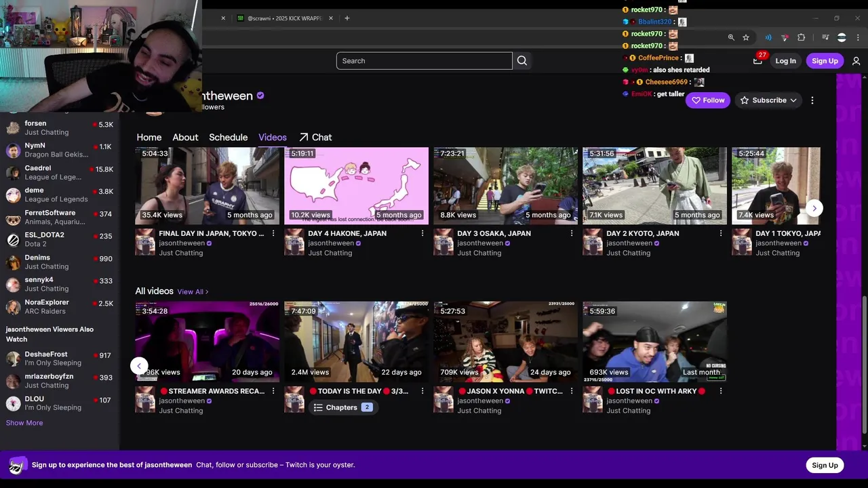The height and width of the screenshot is (488, 868).
Task: Open options for STREAMER AWARDS RECAP video
Action: [x=273, y=391]
